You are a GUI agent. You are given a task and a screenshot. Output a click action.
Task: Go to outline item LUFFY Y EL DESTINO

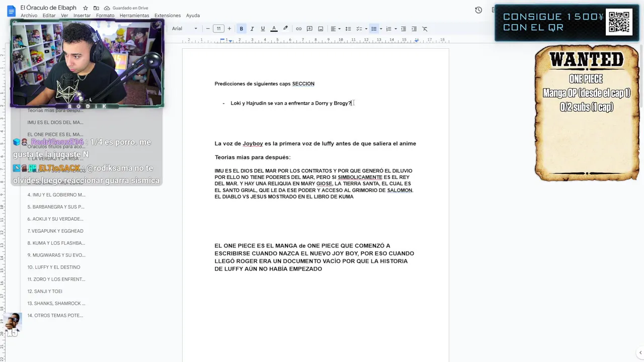[54, 267]
